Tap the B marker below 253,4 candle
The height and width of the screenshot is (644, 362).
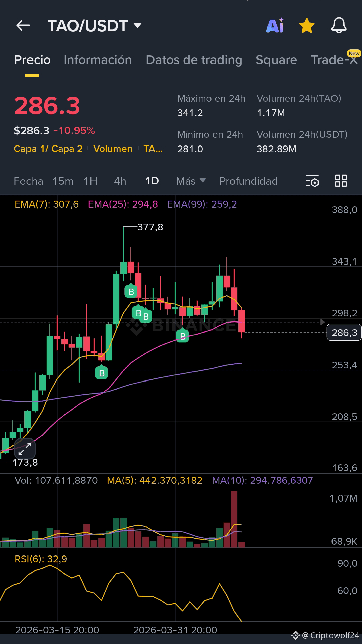pos(102,373)
